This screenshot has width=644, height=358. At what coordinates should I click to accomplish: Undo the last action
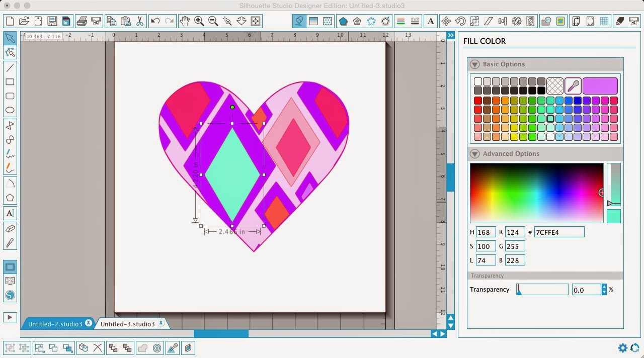155,21
